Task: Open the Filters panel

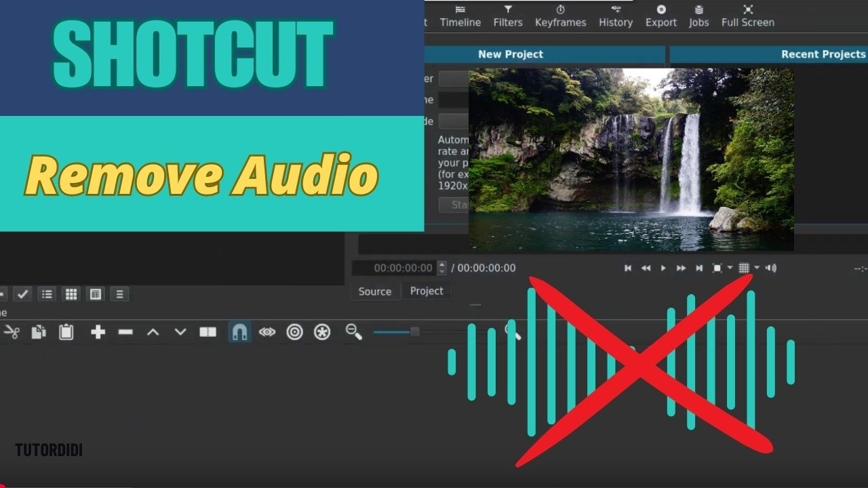Action: pos(508,16)
